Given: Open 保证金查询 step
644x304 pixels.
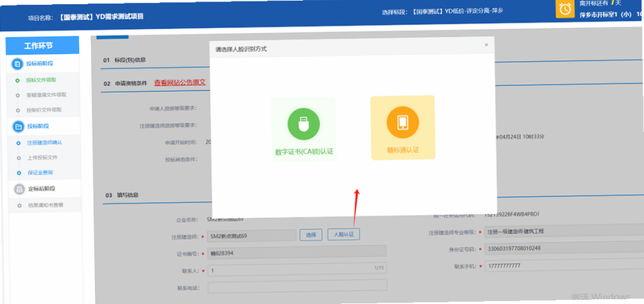Looking at the screenshot, I should coord(40,173).
